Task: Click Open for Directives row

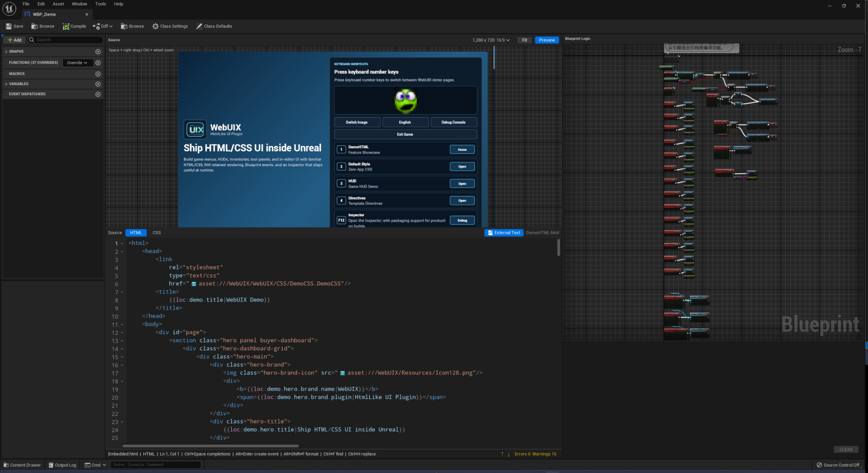Action: coord(462,201)
